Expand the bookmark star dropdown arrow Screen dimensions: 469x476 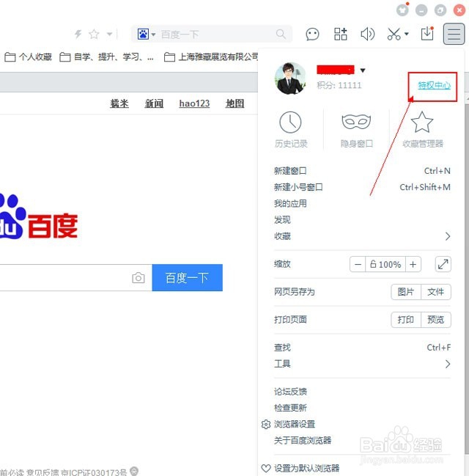(x=109, y=34)
